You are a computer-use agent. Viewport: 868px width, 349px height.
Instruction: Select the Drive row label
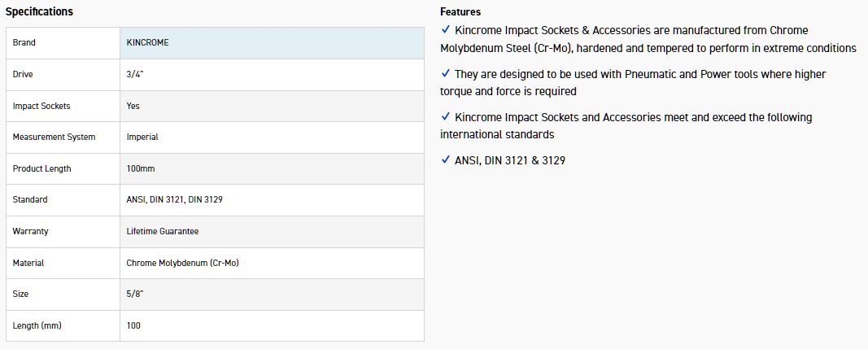pos(23,74)
